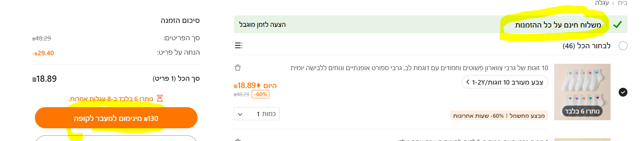Click the orange -60% discount badge

click(261, 94)
